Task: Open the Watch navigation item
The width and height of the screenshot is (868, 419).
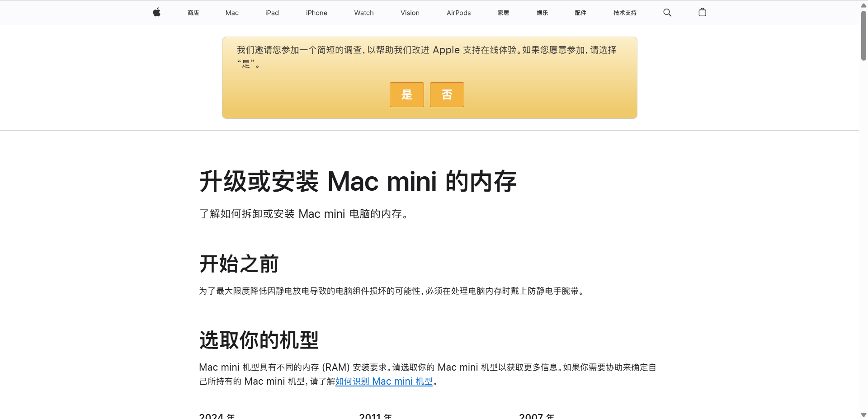Action: coord(364,13)
